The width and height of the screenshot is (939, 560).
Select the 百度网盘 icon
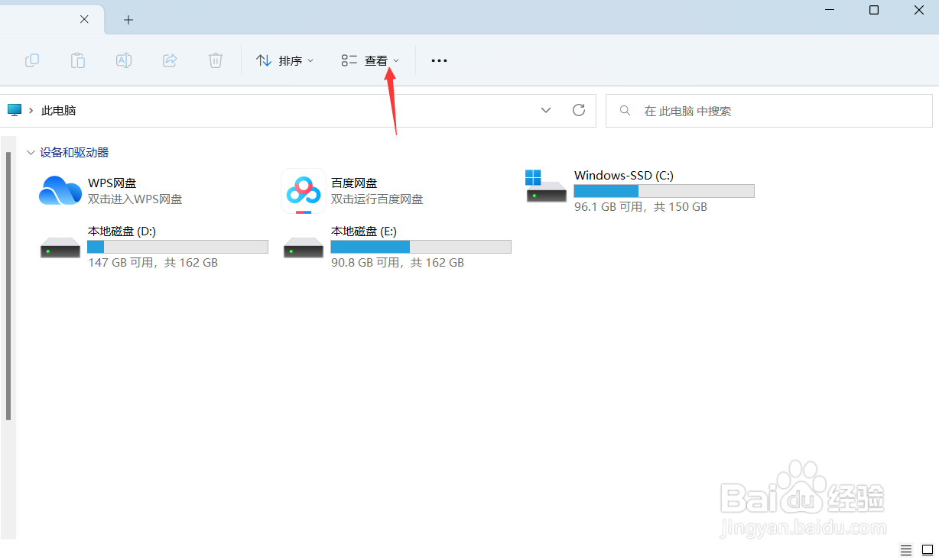click(304, 191)
